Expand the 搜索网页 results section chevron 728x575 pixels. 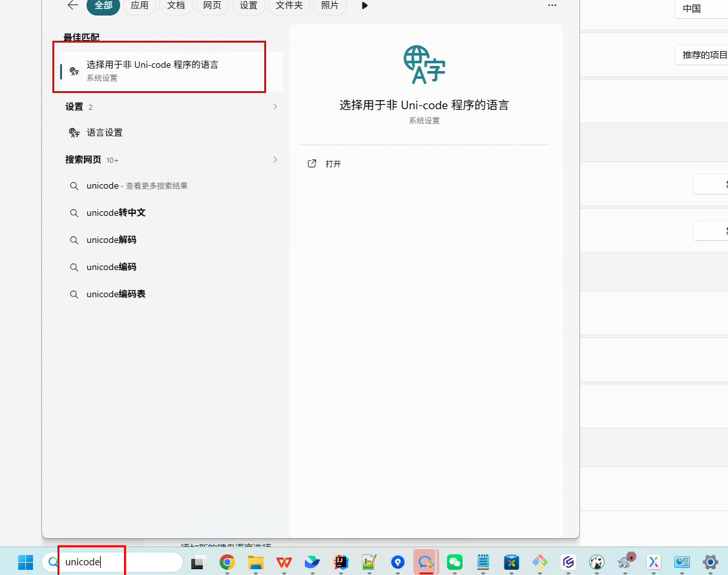[275, 160]
